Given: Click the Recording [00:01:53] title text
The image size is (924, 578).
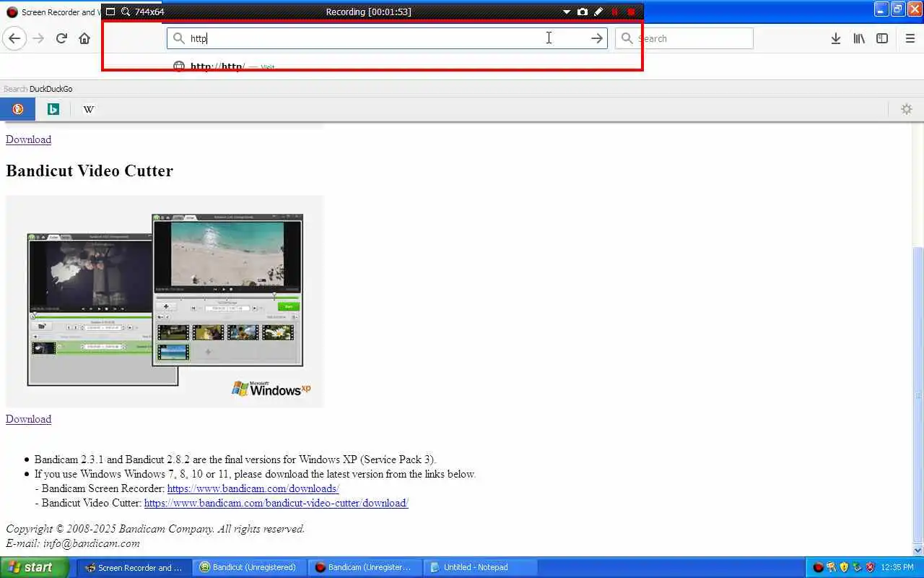Looking at the screenshot, I should click(x=368, y=12).
